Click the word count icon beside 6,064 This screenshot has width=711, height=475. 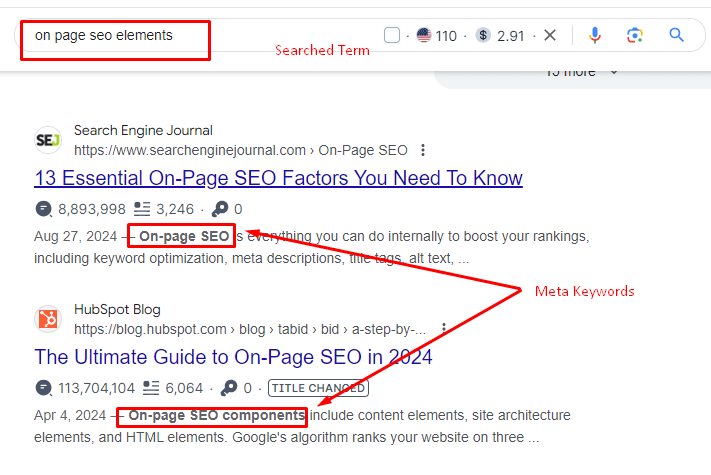tap(151, 388)
